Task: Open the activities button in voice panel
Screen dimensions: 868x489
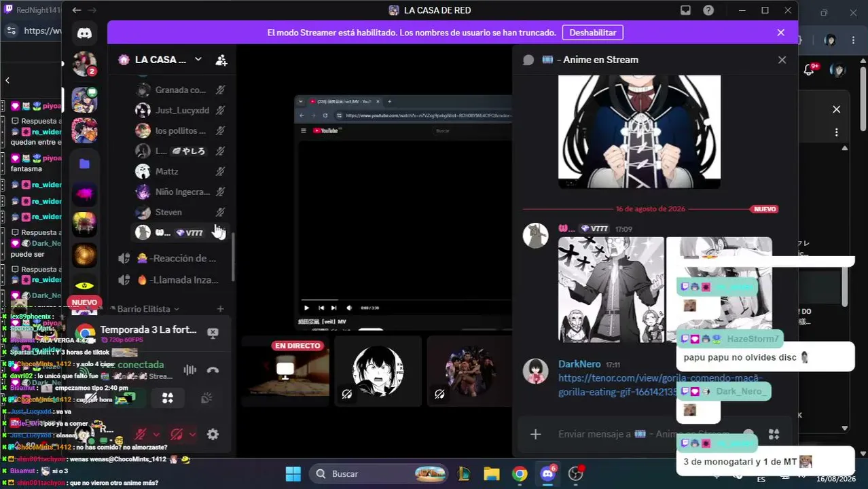Action: coord(168,399)
